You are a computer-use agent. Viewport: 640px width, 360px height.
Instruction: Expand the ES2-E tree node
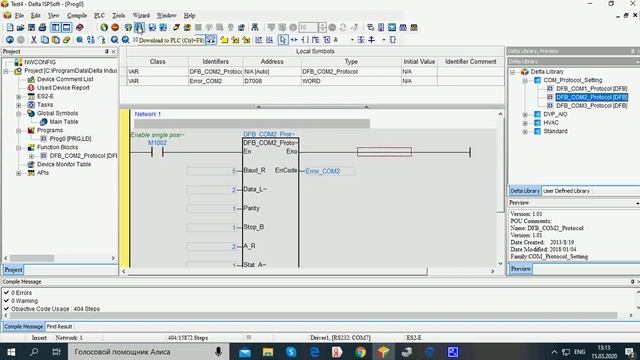click(18, 97)
